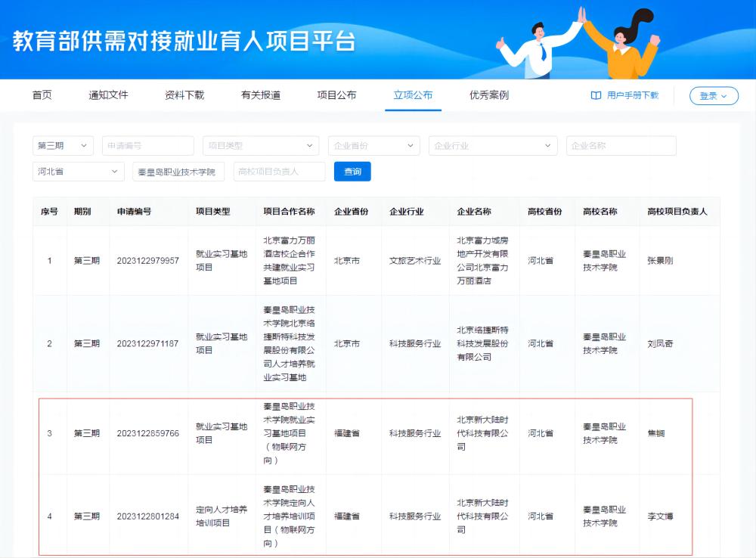Image resolution: width=756 pixels, height=558 pixels.
Task: Open the 优秀案例 tab
Action: tap(489, 95)
